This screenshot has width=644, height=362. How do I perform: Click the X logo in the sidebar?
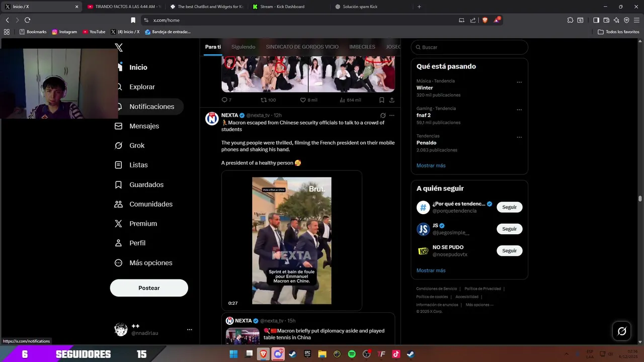119,48
